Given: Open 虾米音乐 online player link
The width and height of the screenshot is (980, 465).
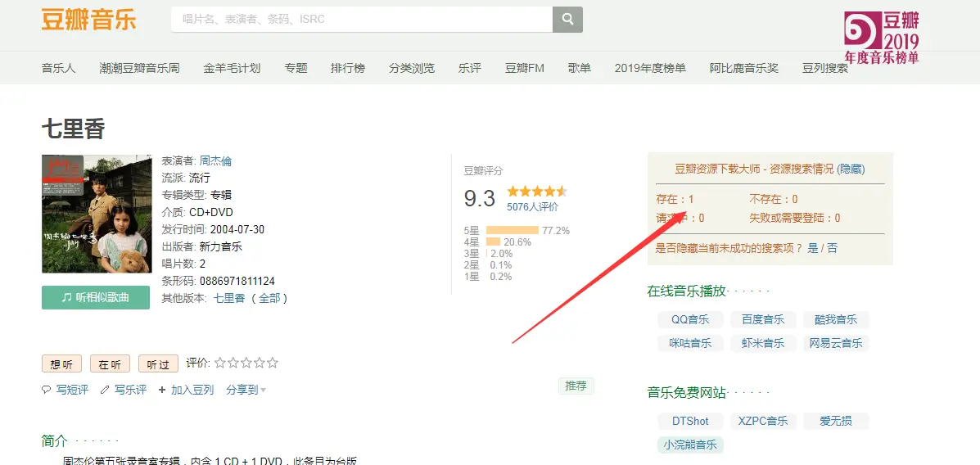Looking at the screenshot, I should (x=763, y=343).
